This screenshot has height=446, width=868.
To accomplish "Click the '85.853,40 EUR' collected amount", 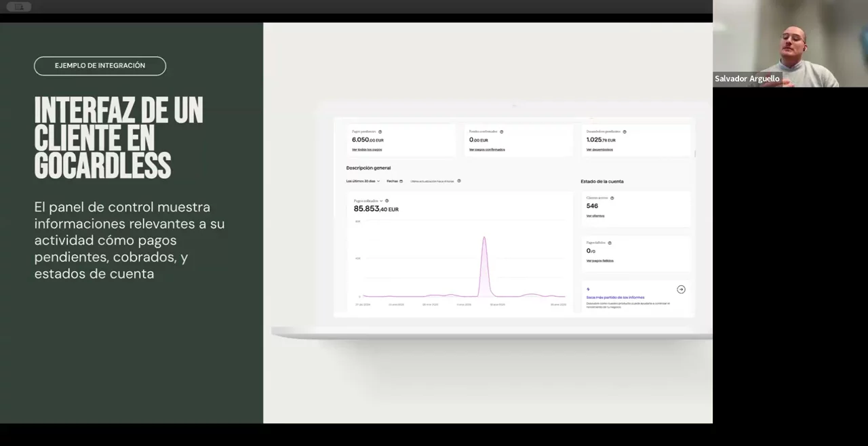I will pyautogui.click(x=376, y=209).
